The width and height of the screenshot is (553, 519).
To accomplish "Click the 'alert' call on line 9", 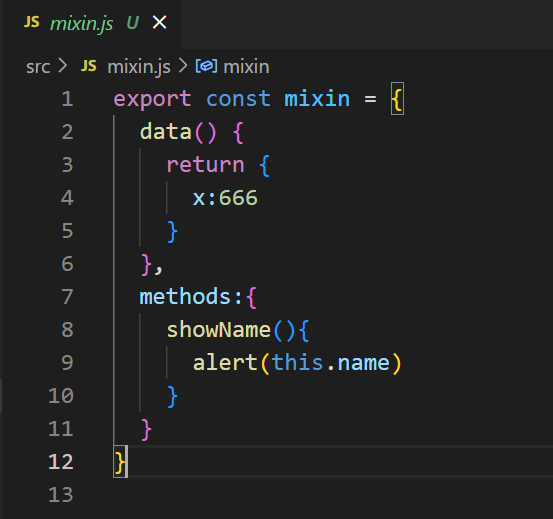I will [225, 362].
